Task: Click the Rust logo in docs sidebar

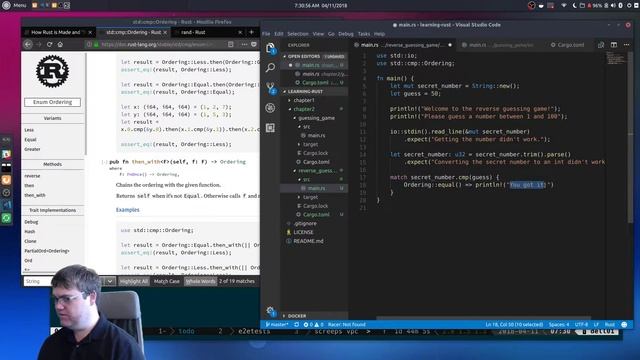Action: point(52,71)
